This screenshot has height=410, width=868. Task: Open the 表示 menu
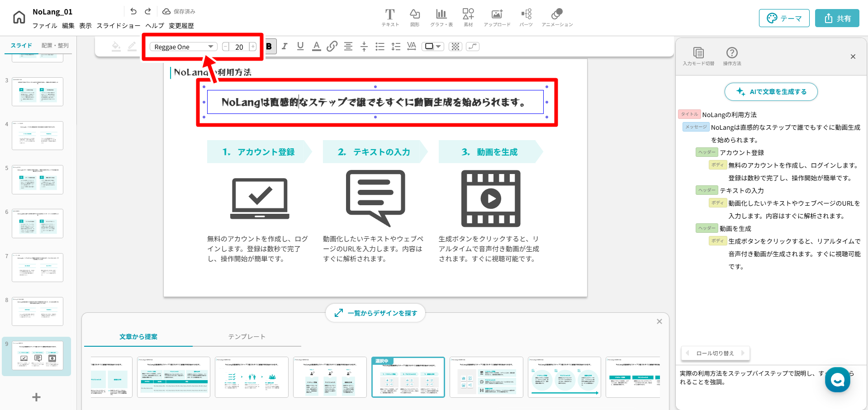85,26
